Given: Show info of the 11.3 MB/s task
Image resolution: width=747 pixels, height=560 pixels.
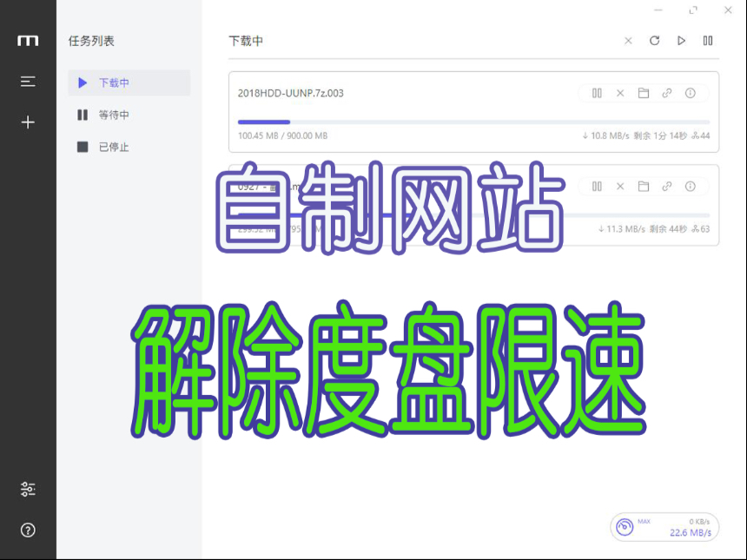Looking at the screenshot, I should 691,186.
